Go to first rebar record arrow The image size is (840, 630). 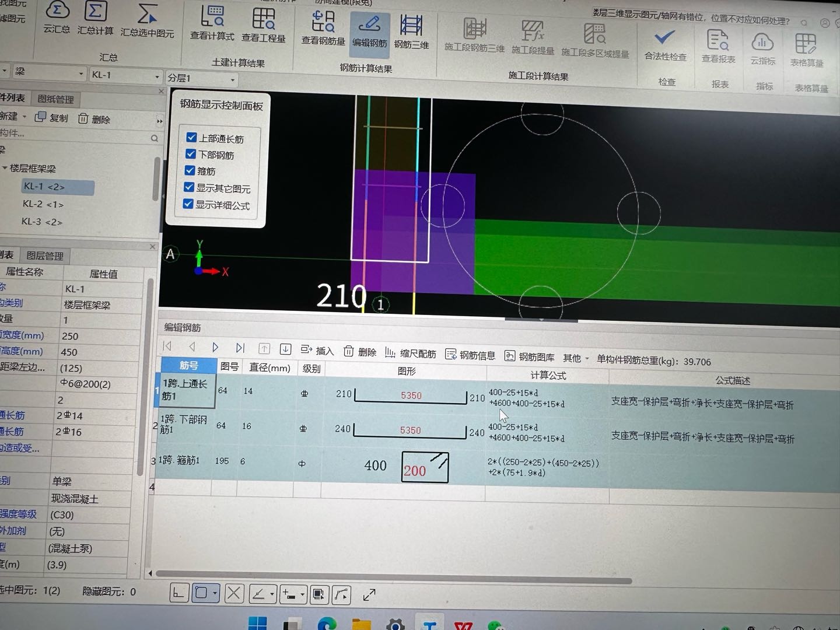tap(168, 346)
